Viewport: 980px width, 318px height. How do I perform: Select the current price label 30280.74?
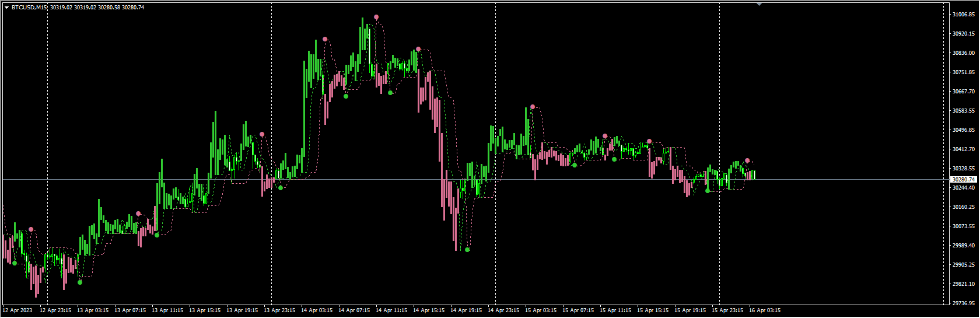(963, 180)
